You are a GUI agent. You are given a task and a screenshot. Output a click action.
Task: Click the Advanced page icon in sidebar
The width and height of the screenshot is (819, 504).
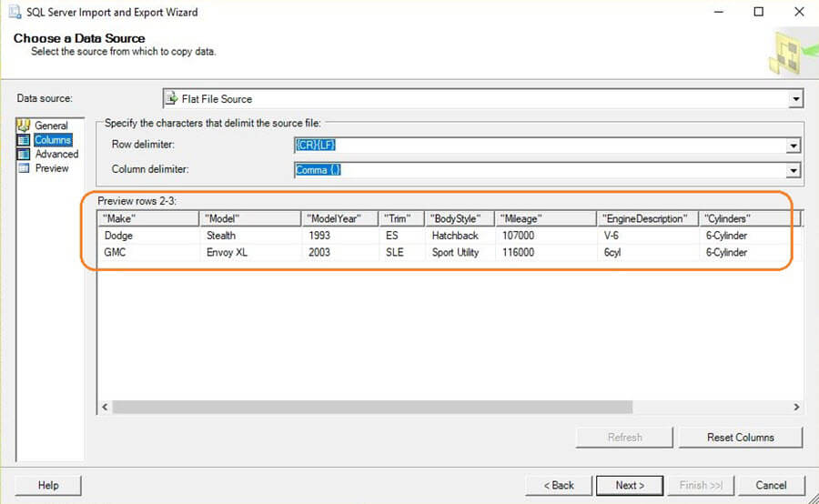(24, 154)
